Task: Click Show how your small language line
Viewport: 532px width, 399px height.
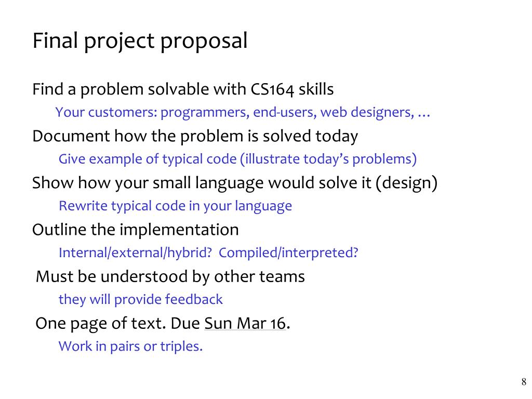Action: pos(235,183)
